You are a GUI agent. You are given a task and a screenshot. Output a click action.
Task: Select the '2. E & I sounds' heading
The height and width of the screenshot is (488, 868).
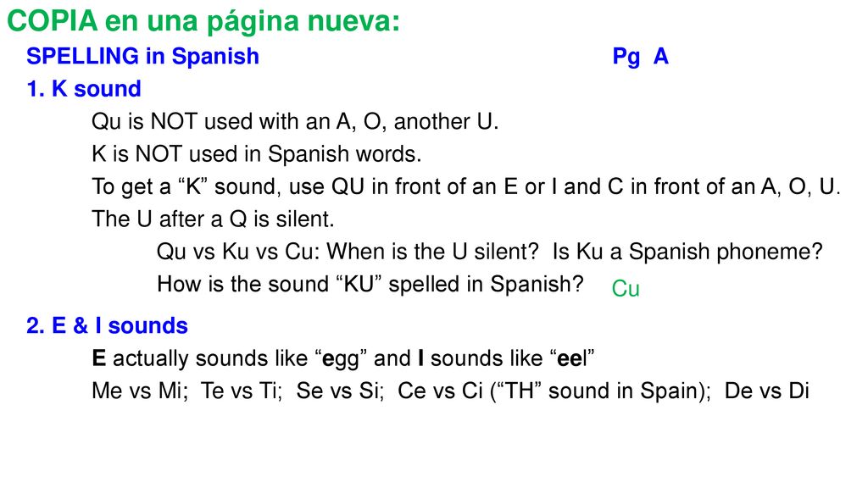tap(108, 326)
